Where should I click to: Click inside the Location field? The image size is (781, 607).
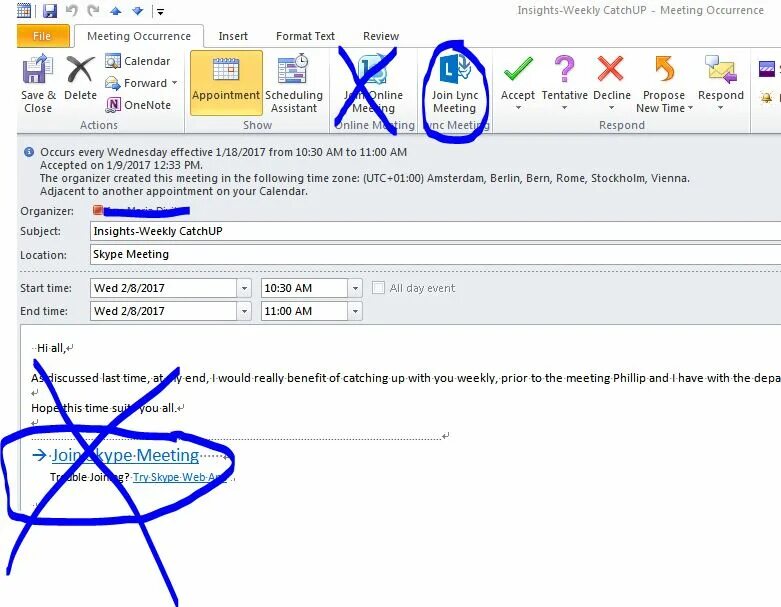click(435, 254)
